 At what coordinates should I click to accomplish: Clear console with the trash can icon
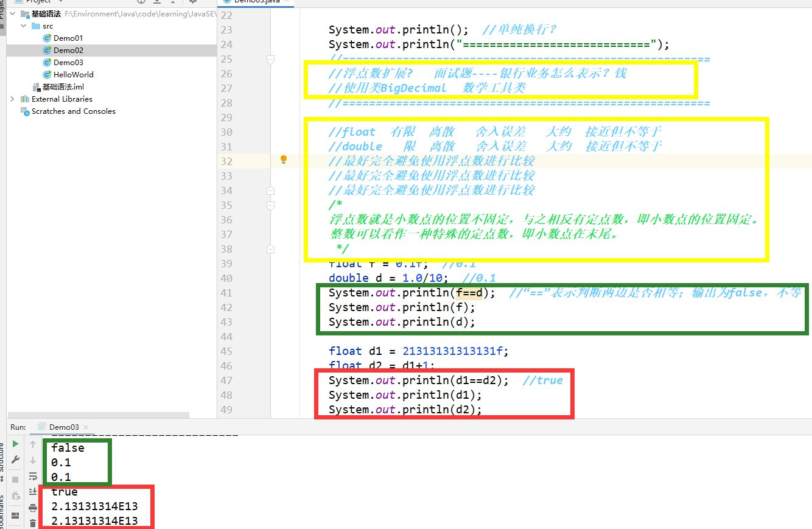(33, 523)
